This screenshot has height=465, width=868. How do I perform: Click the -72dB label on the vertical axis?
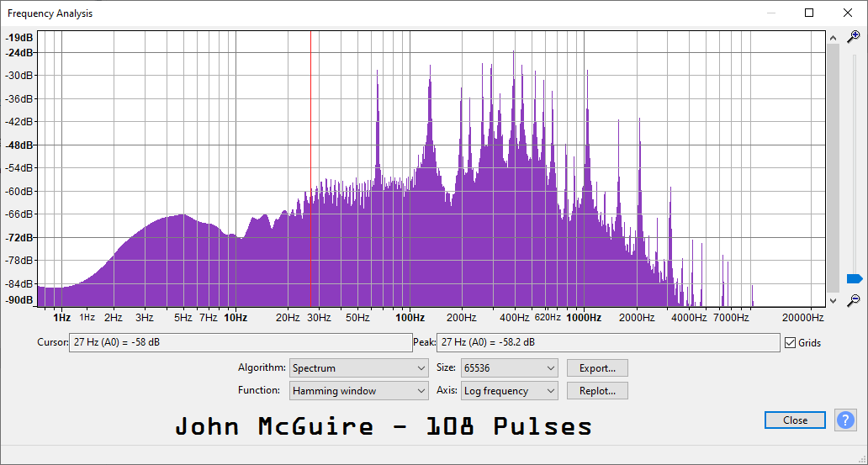(19, 237)
